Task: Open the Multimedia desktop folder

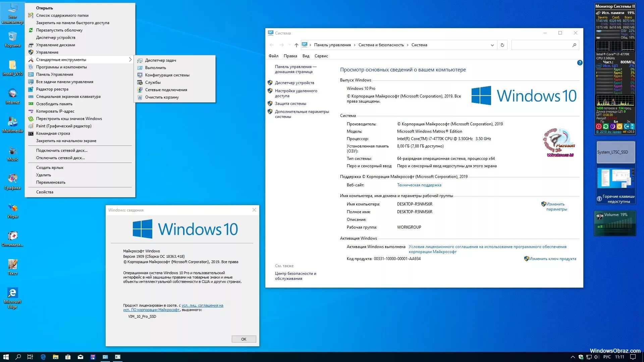Action: pyautogui.click(x=12, y=125)
